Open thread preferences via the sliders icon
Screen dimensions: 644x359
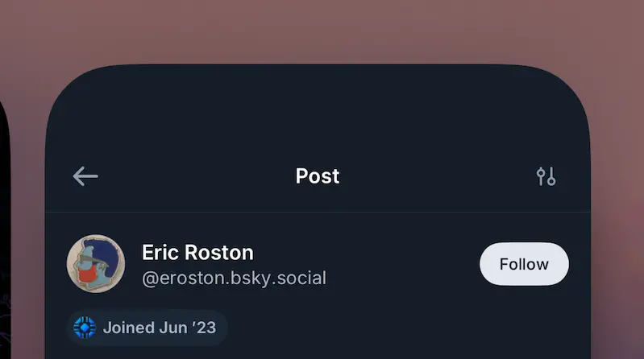point(546,176)
